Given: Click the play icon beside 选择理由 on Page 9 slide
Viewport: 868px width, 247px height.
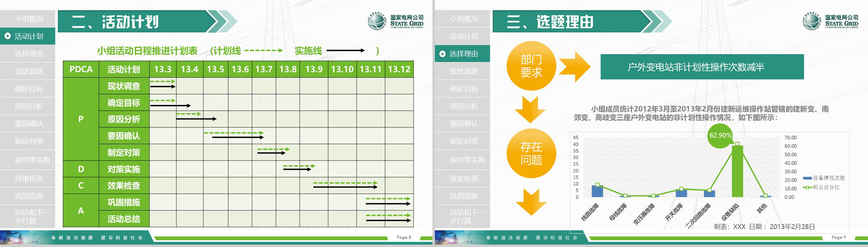Looking at the screenshot, I should 443,53.
